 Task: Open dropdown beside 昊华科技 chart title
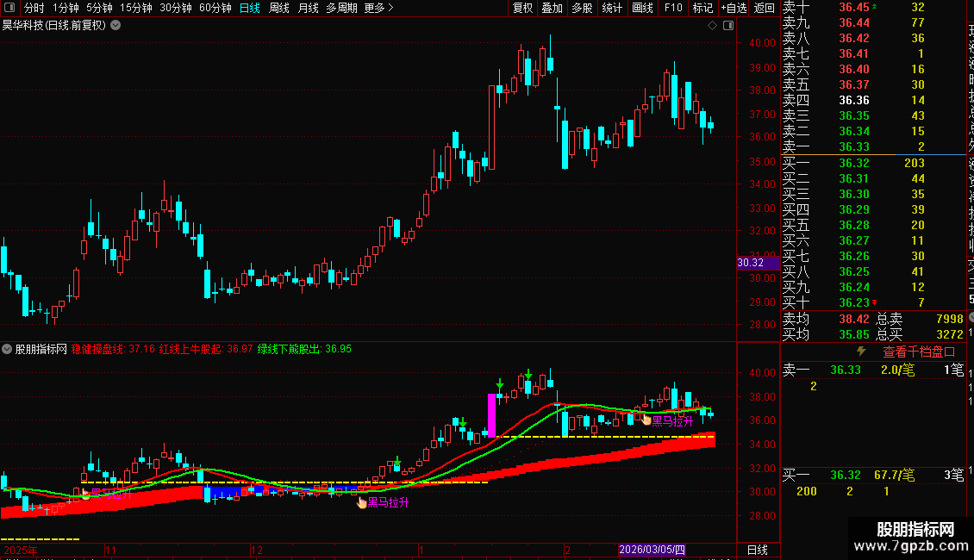click(x=116, y=26)
